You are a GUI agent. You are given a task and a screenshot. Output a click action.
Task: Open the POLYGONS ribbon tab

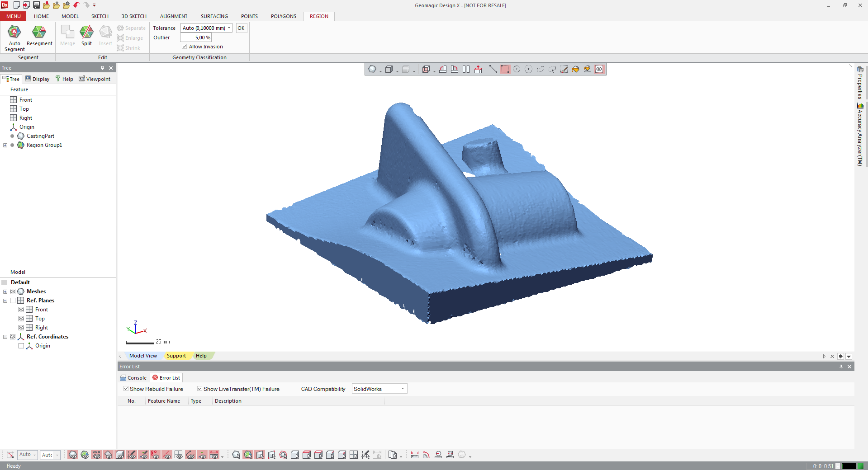[283, 16]
